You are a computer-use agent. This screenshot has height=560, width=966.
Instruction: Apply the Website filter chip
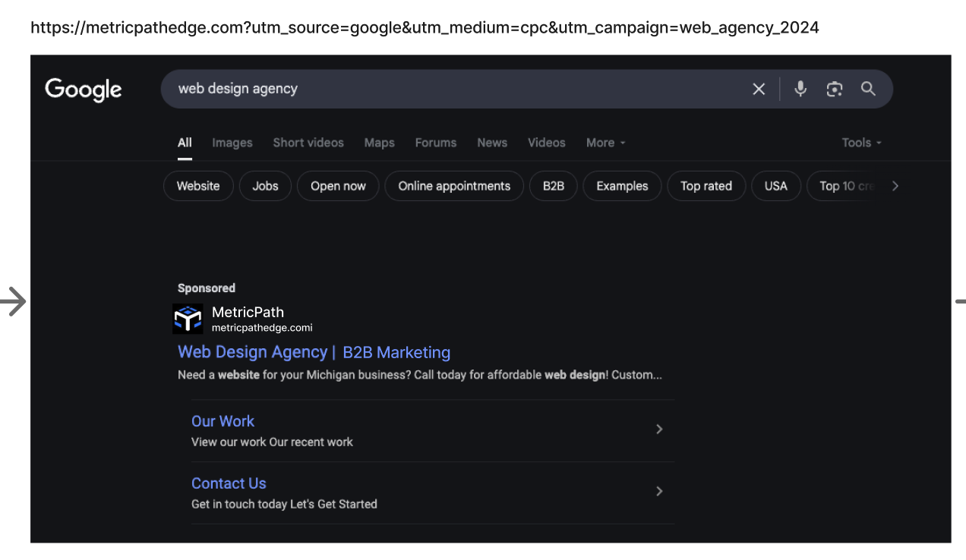pyautogui.click(x=198, y=186)
